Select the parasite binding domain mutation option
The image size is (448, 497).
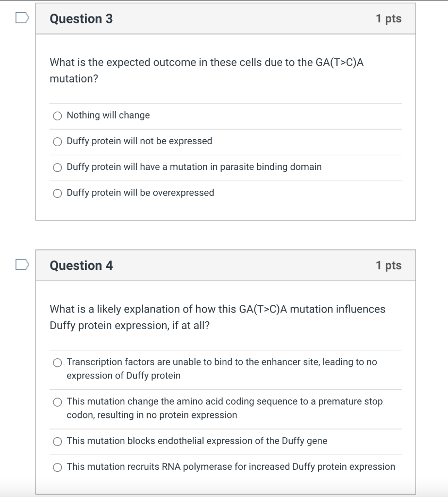point(57,167)
